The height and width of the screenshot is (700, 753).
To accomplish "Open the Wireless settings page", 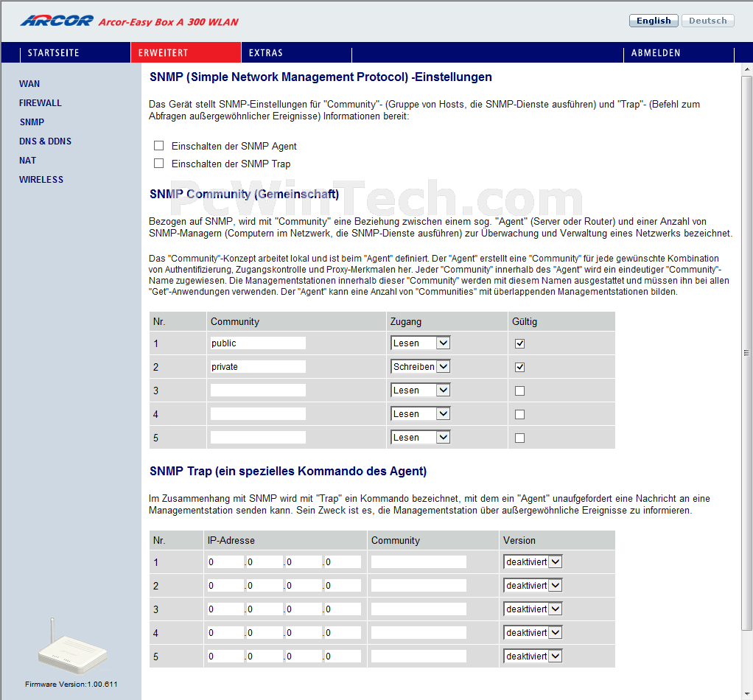I will click(41, 180).
